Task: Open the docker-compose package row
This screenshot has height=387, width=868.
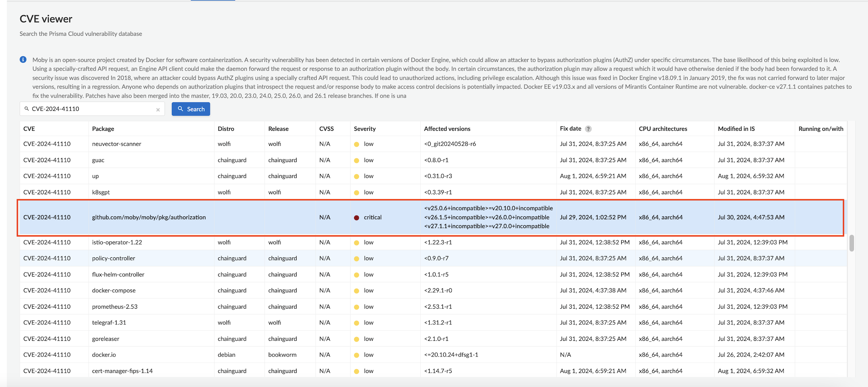Action: coord(114,291)
